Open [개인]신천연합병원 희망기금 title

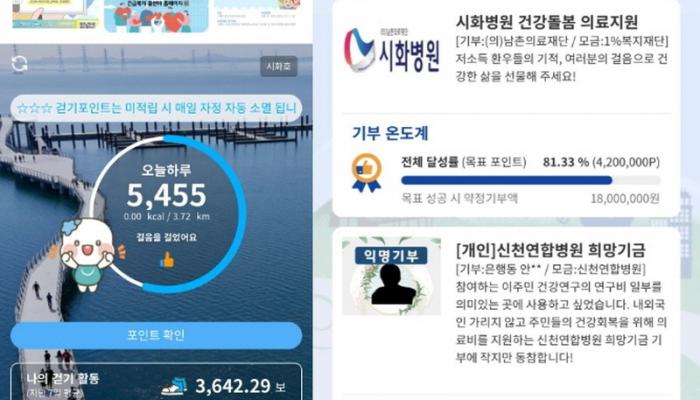[550, 250]
